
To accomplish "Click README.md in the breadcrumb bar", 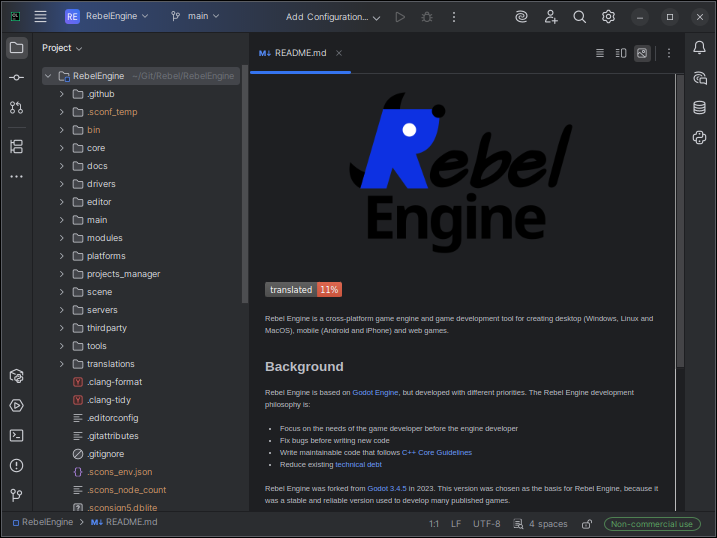I will click(x=124, y=522).
